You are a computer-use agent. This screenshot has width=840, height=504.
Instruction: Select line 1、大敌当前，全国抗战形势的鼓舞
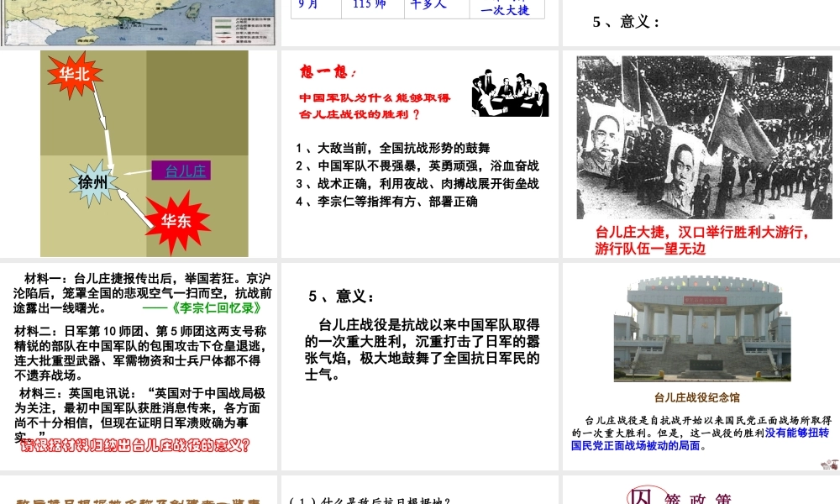pyautogui.click(x=393, y=148)
